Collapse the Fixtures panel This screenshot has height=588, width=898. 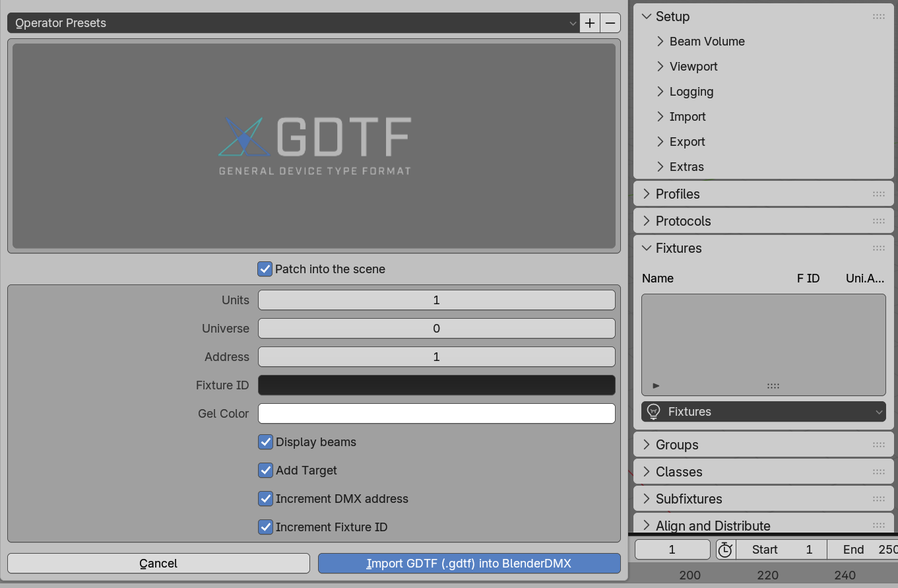(x=646, y=248)
